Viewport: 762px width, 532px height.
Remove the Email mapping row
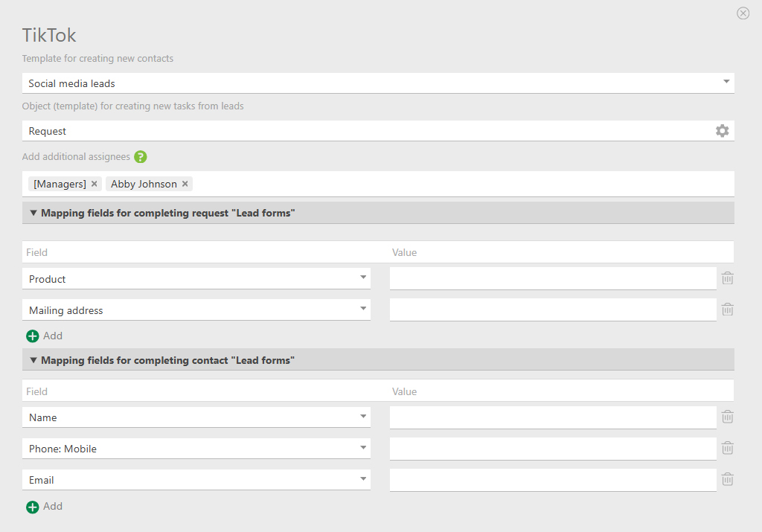[728, 480]
